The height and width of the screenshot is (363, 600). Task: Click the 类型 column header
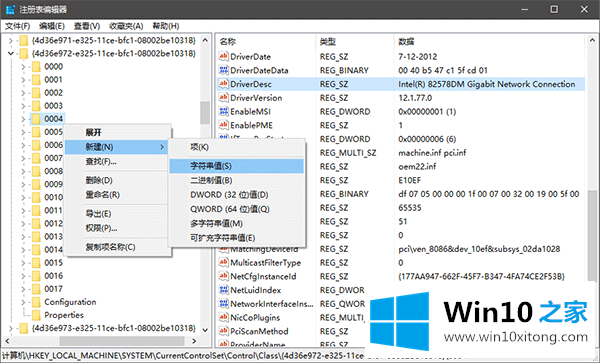click(x=355, y=42)
